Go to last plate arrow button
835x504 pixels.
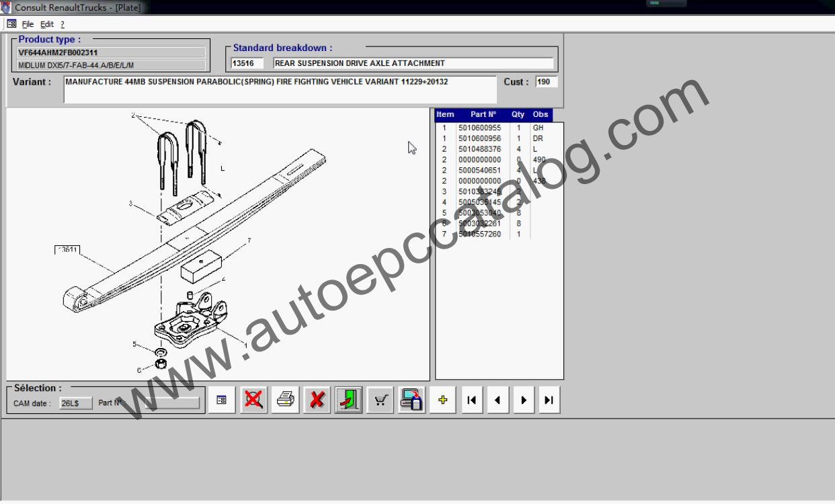pyautogui.click(x=549, y=401)
